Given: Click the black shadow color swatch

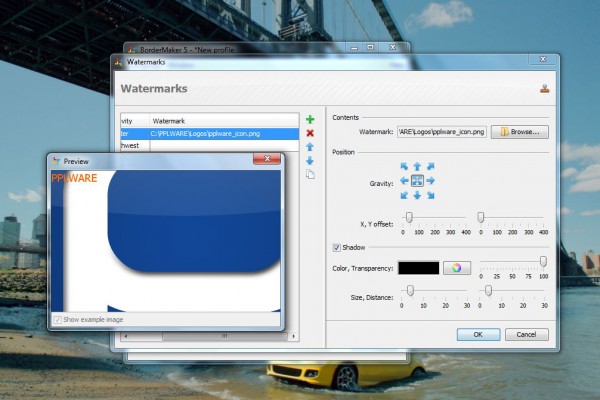Looking at the screenshot, I should [419, 268].
